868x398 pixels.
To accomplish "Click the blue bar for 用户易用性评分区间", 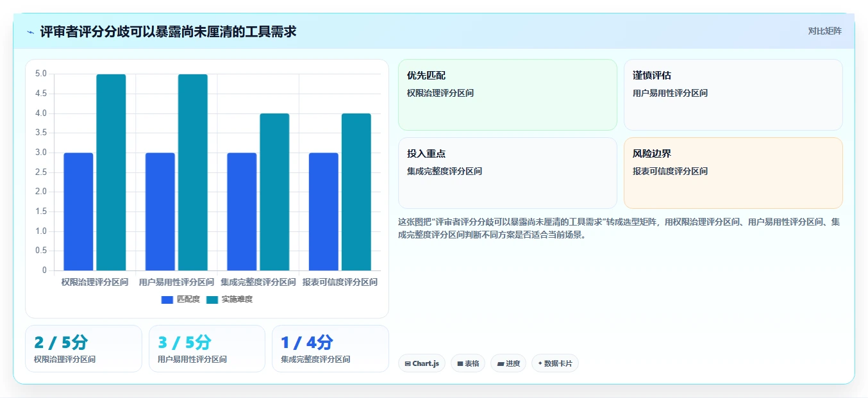I will tap(160, 211).
